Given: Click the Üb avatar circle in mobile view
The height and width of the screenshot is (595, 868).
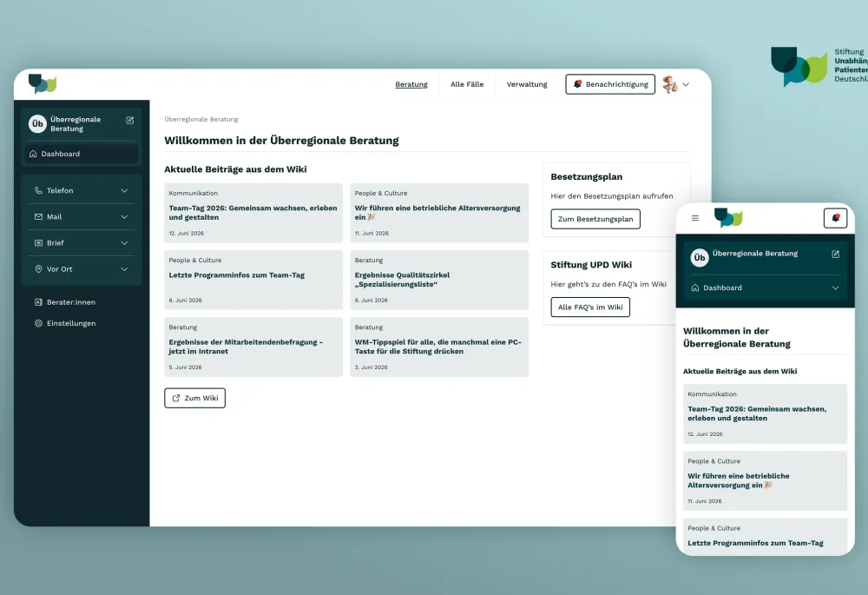Looking at the screenshot, I should pos(700,258).
